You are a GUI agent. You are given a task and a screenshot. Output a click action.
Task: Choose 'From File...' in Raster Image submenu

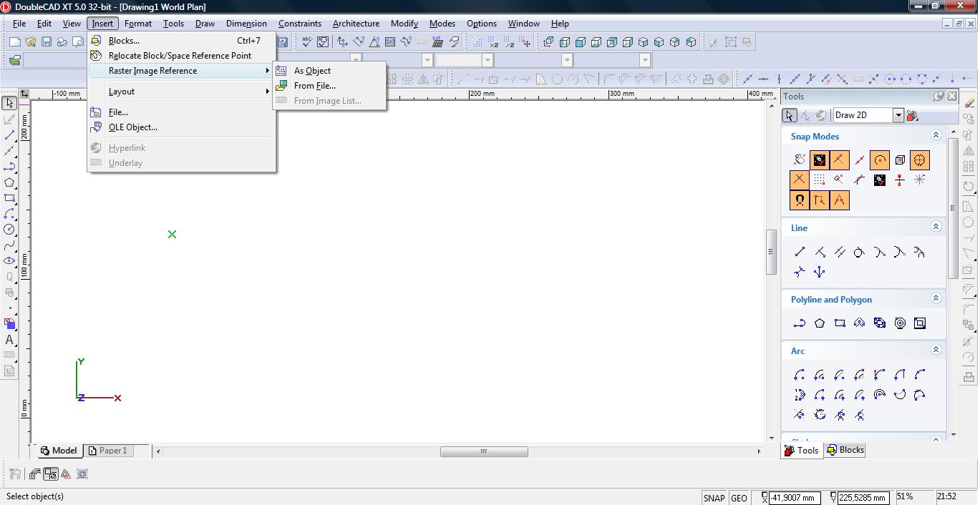[x=314, y=86]
